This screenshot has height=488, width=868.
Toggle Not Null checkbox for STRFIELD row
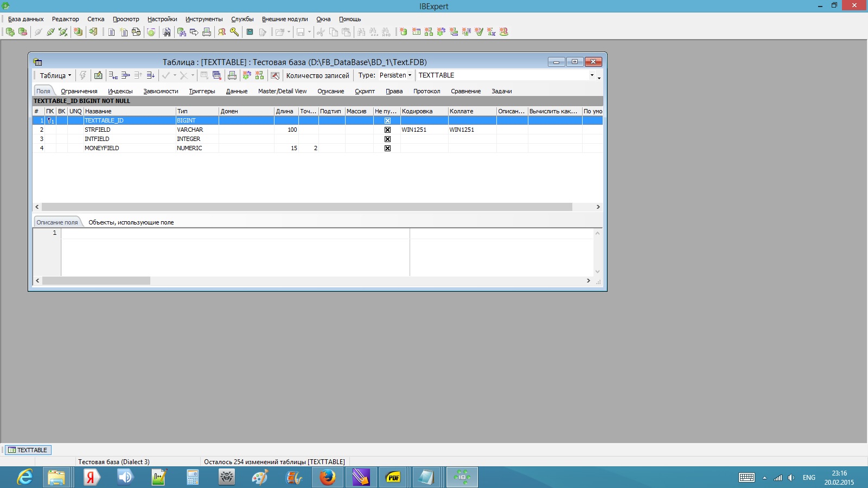(x=387, y=130)
